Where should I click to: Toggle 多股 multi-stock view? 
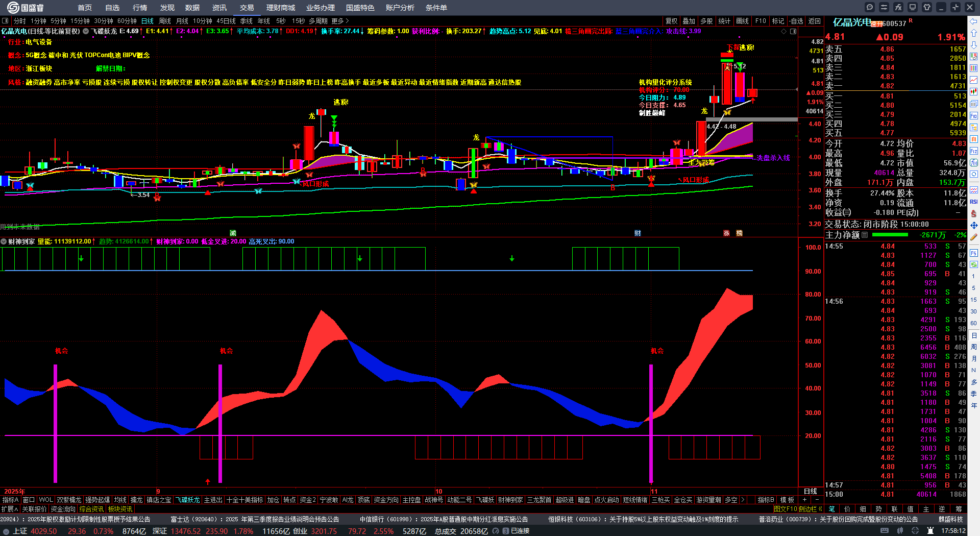point(706,21)
